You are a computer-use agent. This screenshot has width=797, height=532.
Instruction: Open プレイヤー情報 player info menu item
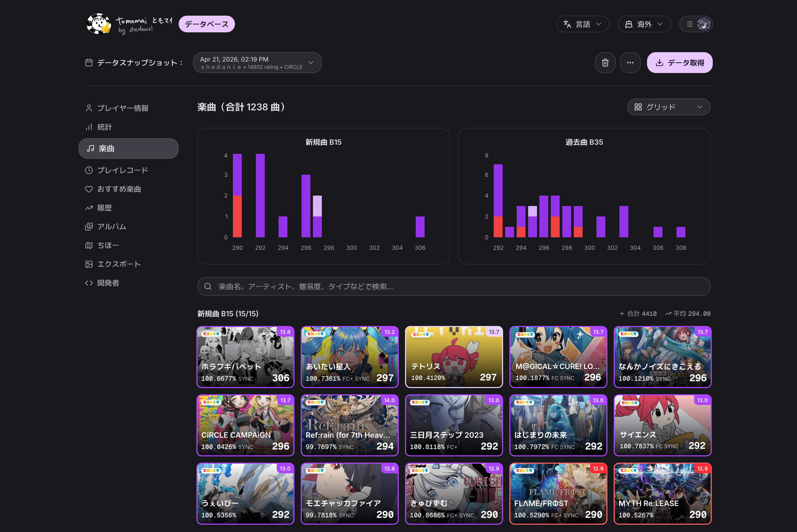[123, 108]
